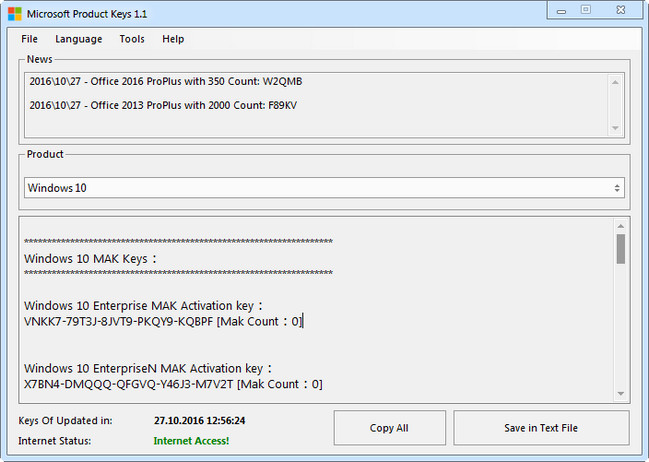
Task: Click the VNKK7 Enterprise key line
Action: pyautogui.click(x=163, y=322)
